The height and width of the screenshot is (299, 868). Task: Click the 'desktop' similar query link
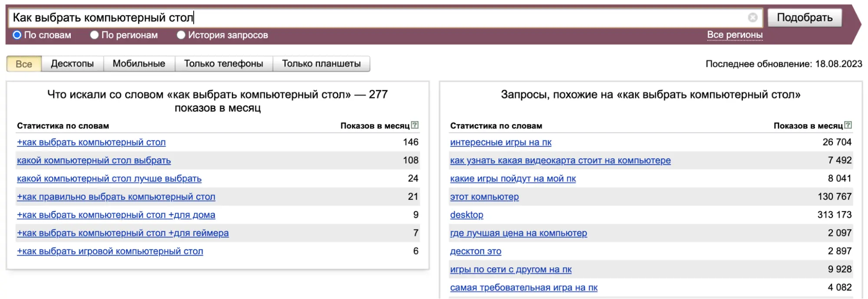pos(466,215)
